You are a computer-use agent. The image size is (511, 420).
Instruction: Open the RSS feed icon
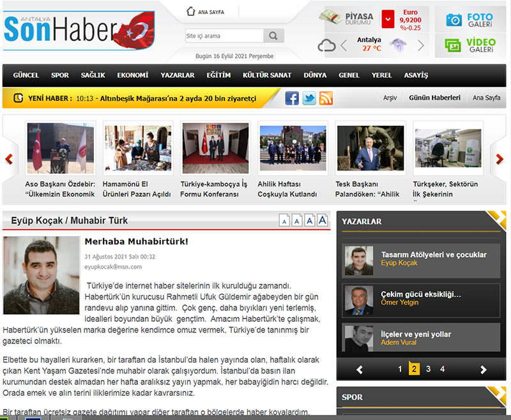pos(326,98)
